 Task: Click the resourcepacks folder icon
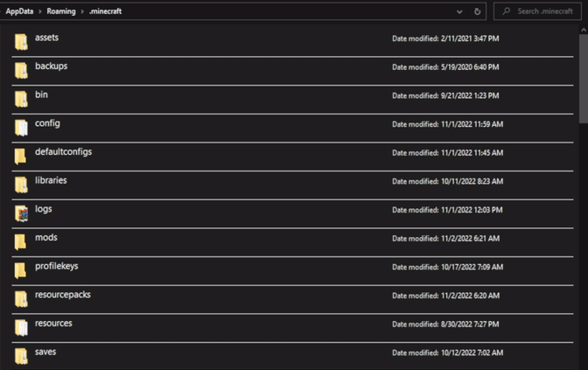click(x=21, y=299)
